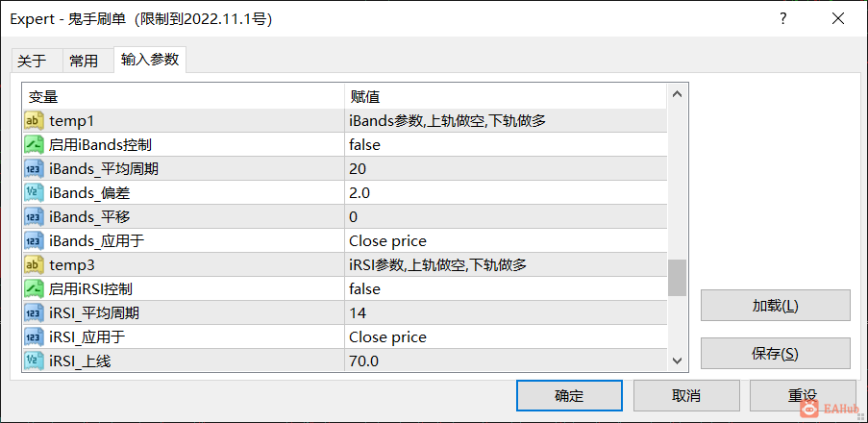
Task: Click the double-type icon beside iBands_偏差
Action: click(34, 193)
